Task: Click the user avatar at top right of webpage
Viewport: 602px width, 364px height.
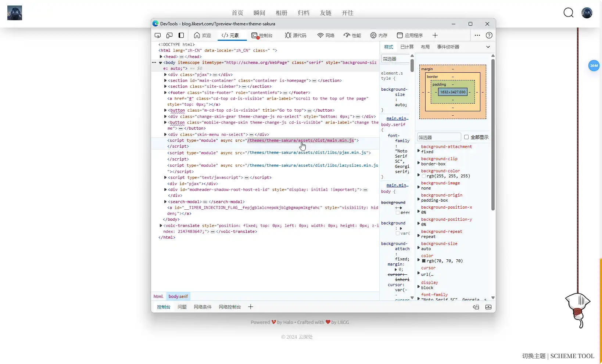Action: coord(587,13)
